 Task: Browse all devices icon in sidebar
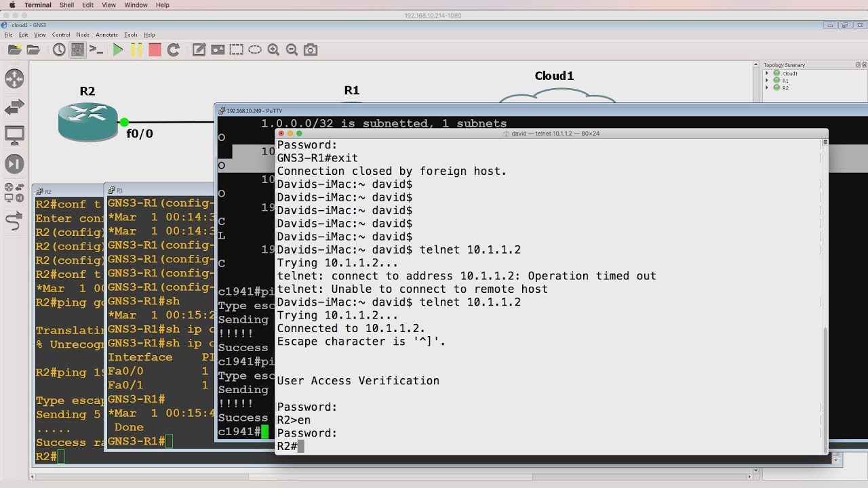(14, 192)
